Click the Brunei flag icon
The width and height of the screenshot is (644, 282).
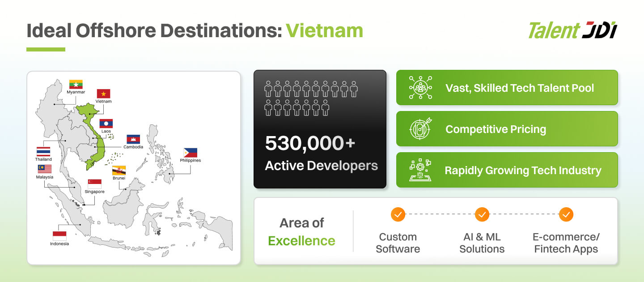[x=119, y=170]
